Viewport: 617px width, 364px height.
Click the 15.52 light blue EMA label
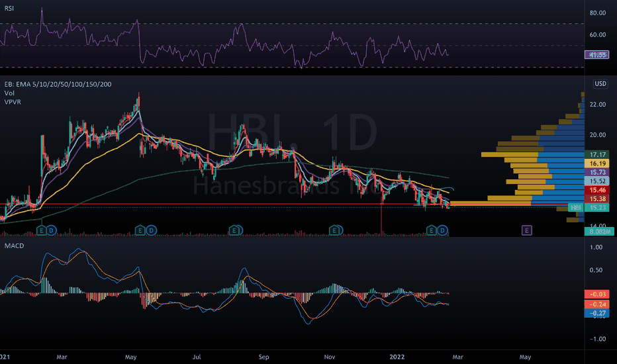(597, 181)
